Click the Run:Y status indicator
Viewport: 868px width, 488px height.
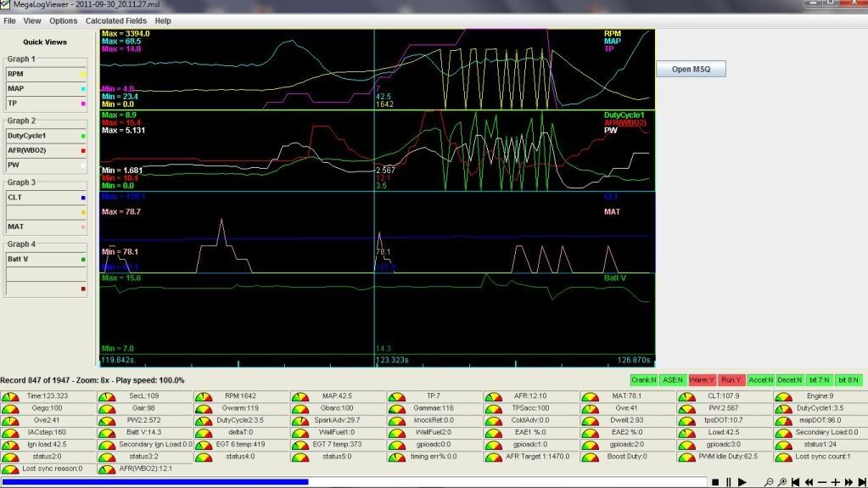tap(731, 380)
